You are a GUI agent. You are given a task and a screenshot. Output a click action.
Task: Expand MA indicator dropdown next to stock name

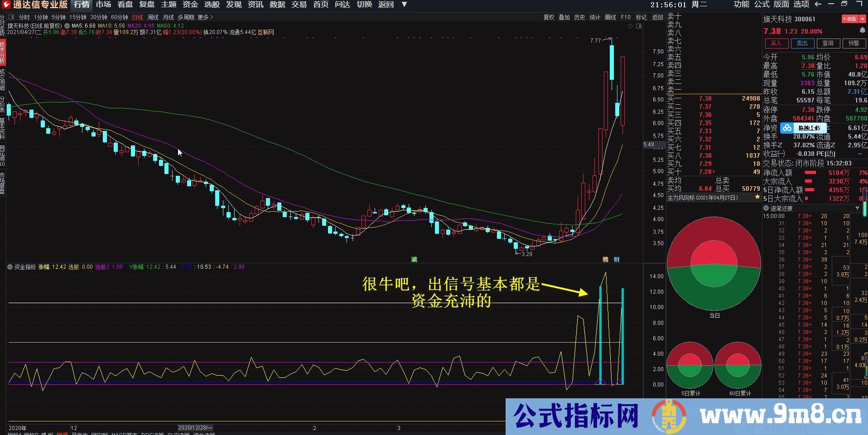click(67, 26)
